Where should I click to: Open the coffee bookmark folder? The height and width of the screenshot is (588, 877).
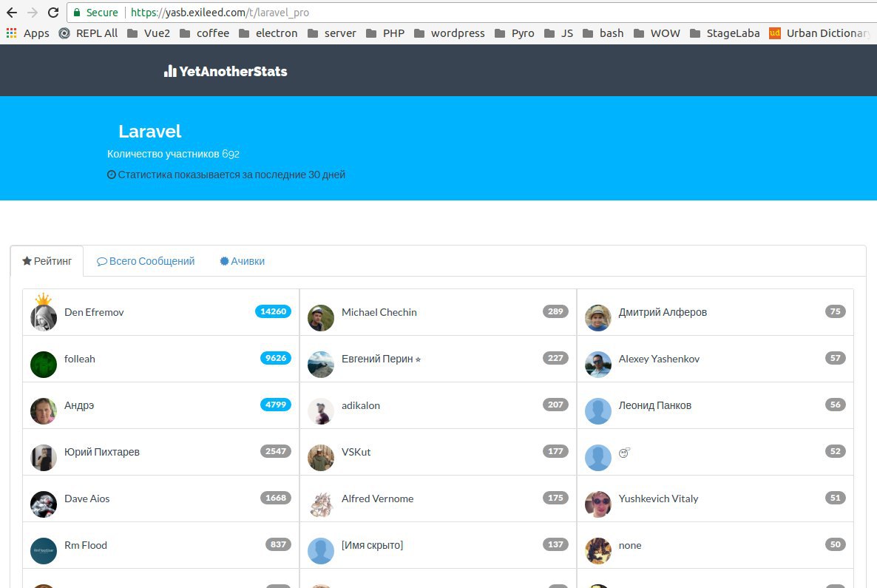tap(205, 33)
